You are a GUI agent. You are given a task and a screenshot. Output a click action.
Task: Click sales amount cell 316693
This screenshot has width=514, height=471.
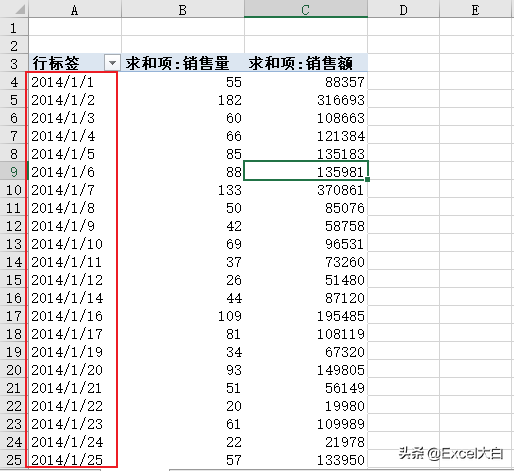306,100
